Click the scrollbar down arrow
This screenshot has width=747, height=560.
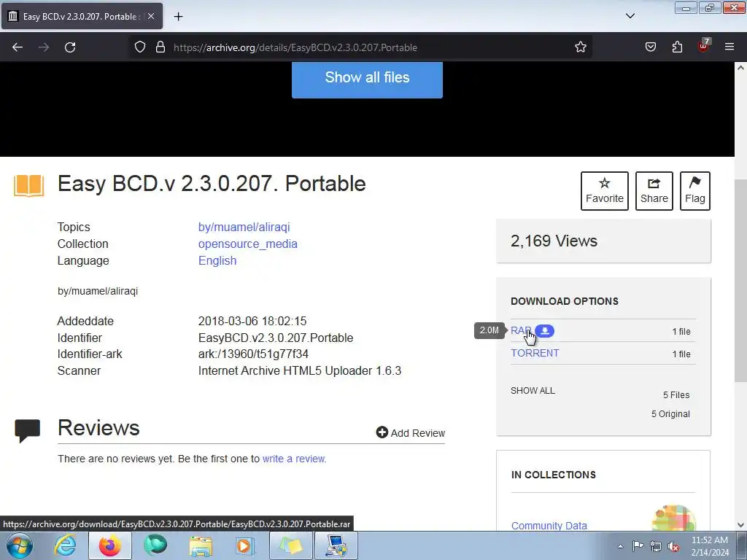[740, 525]
